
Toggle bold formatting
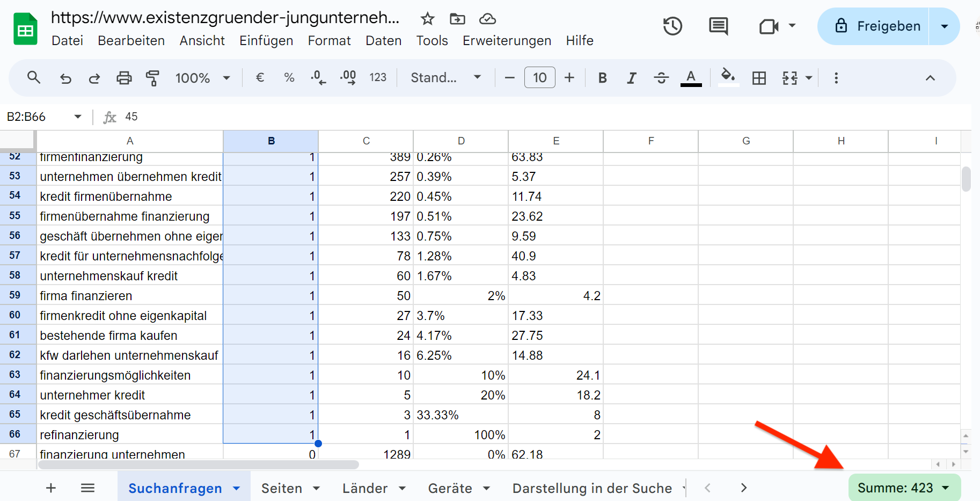click(x=603, y=78)
